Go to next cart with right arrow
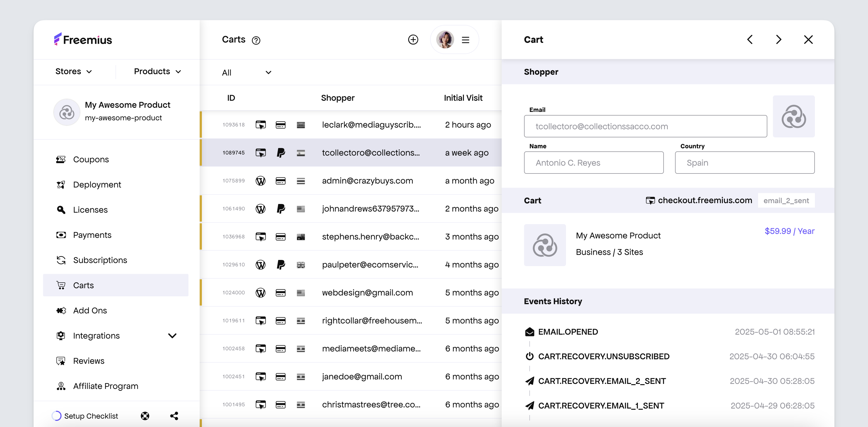The height and width of the screenshot is (427, 868). point(779,39)
